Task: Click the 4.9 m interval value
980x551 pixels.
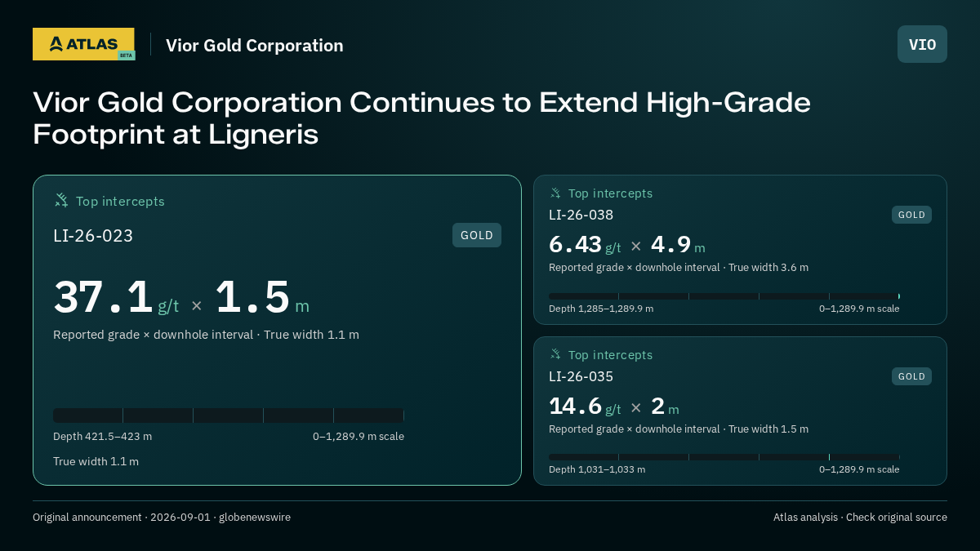Action: point(678,245)
